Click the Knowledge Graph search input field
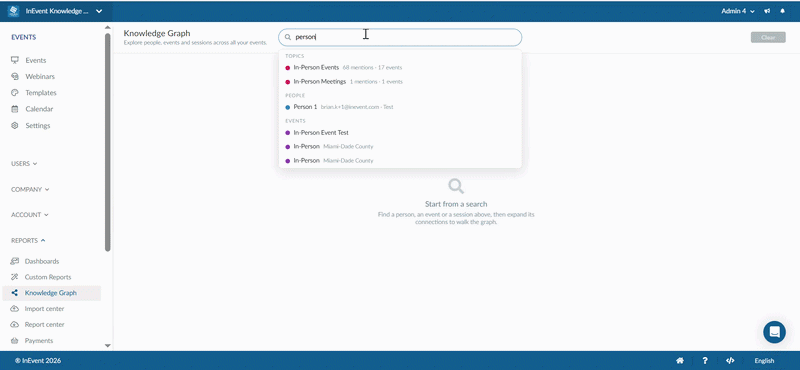Viewport: 800px width, 370px height. [400, 37]
